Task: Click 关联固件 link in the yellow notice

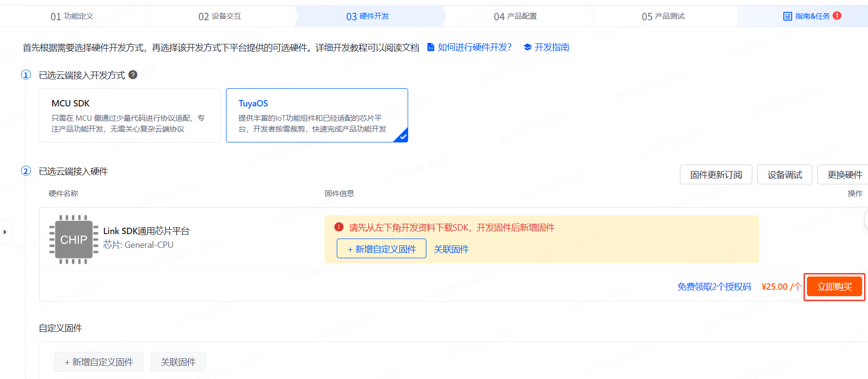Action: (x=451, y=249)
